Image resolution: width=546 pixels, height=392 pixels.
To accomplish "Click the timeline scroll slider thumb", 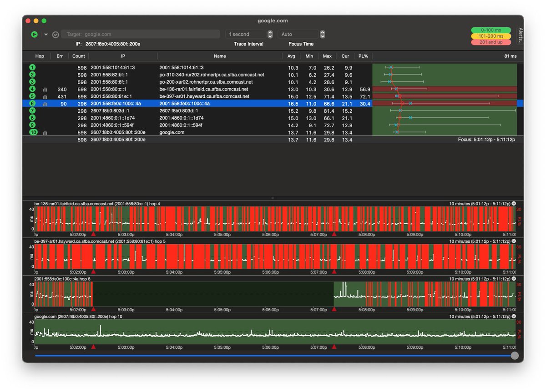I will [515, 356].
